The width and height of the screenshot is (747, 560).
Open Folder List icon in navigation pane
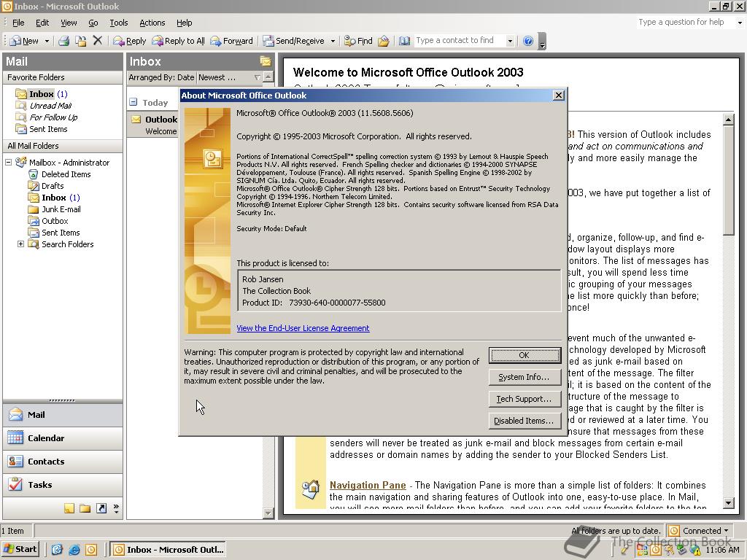click(85, 508)
